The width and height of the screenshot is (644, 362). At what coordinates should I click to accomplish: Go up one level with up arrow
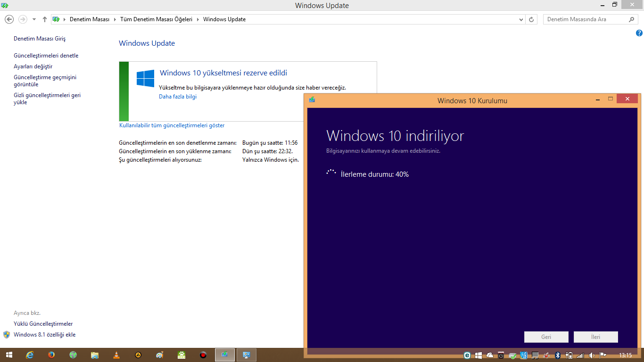coord(45,19)
